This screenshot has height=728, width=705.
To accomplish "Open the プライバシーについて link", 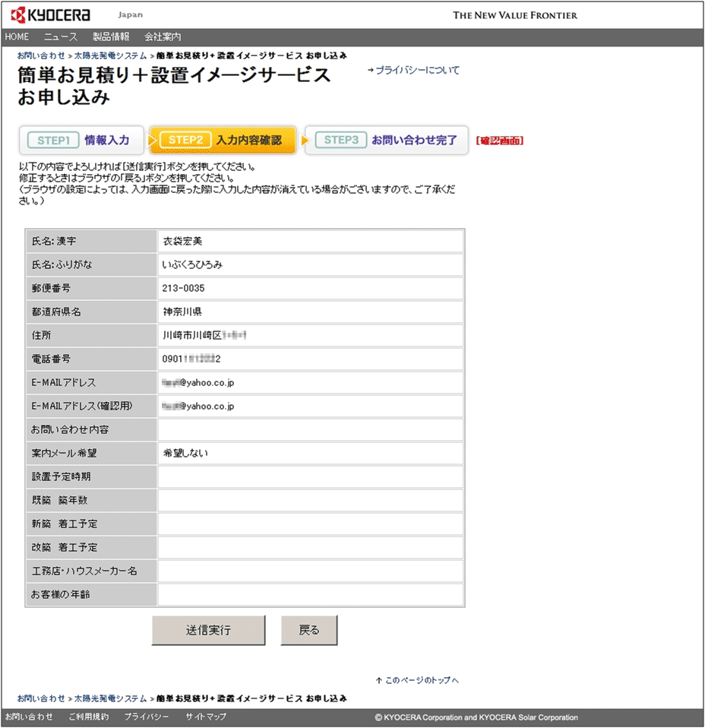I will pyautogui.click(x=417, y=70).
